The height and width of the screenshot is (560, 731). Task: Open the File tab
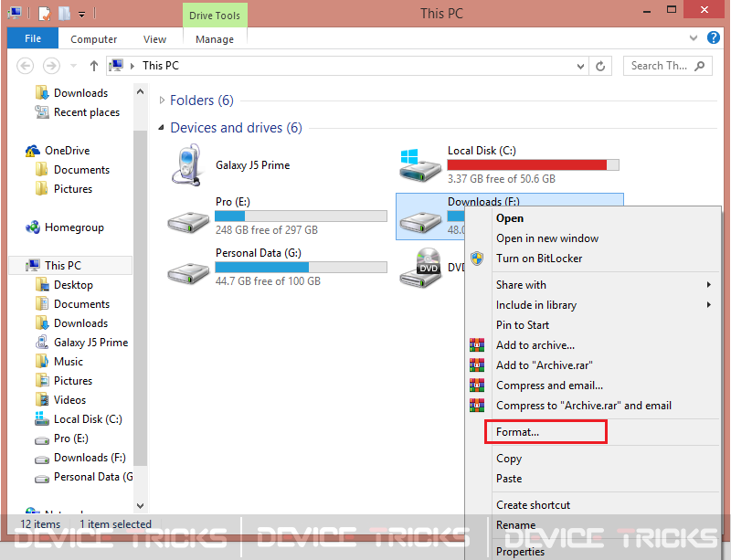click(33, 38)
